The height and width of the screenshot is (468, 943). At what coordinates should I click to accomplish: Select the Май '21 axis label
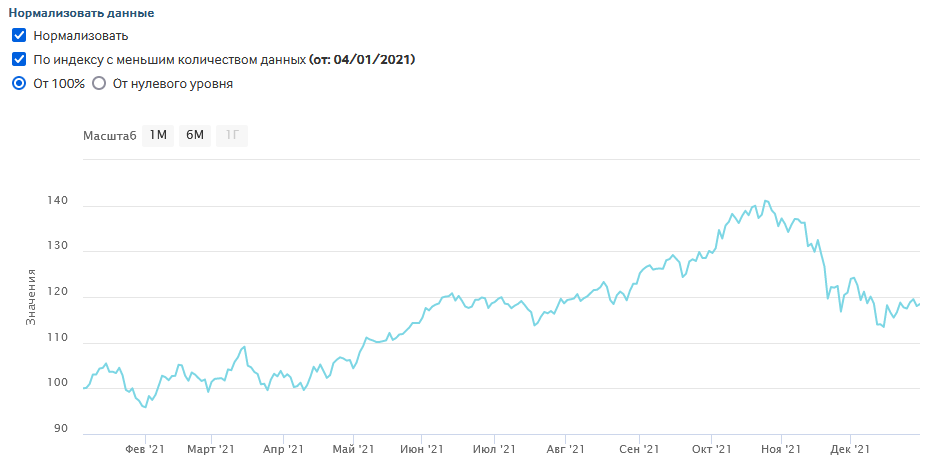click(x=352, y=450)
